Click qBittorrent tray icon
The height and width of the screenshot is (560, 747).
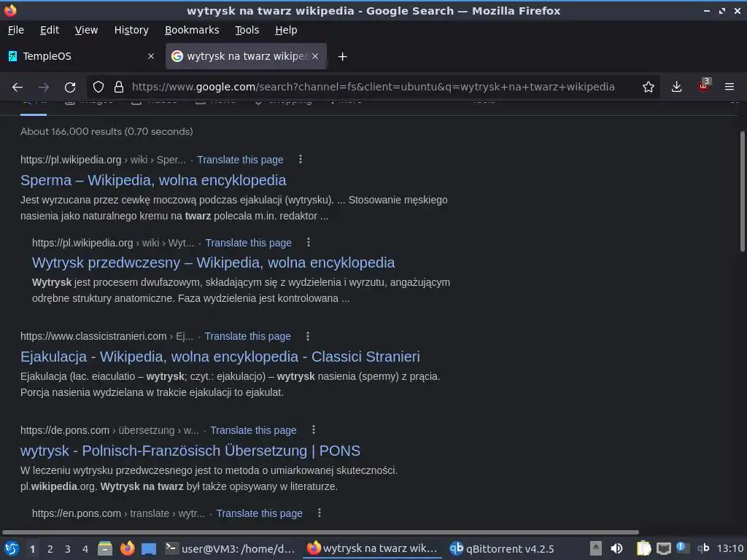tap(703, 548)
